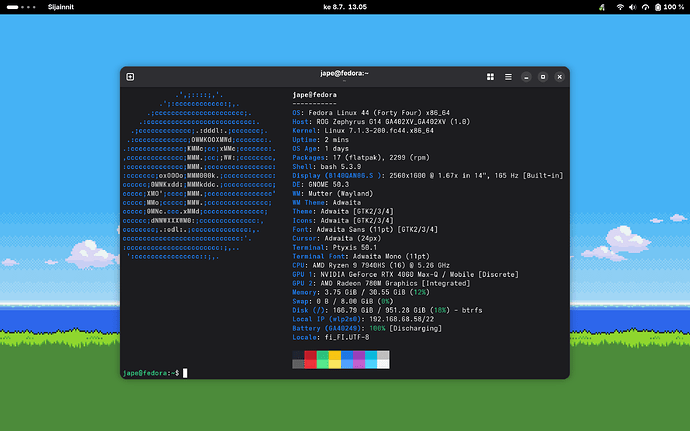Open a new terminal tab
The width and height of the screenshot is (690, 431).
[130, 77]
